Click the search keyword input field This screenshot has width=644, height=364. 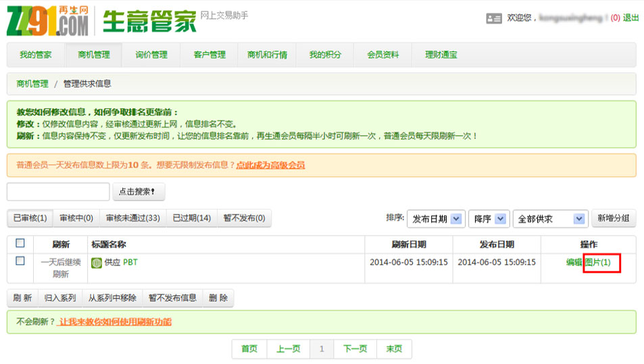pos(58,192)
